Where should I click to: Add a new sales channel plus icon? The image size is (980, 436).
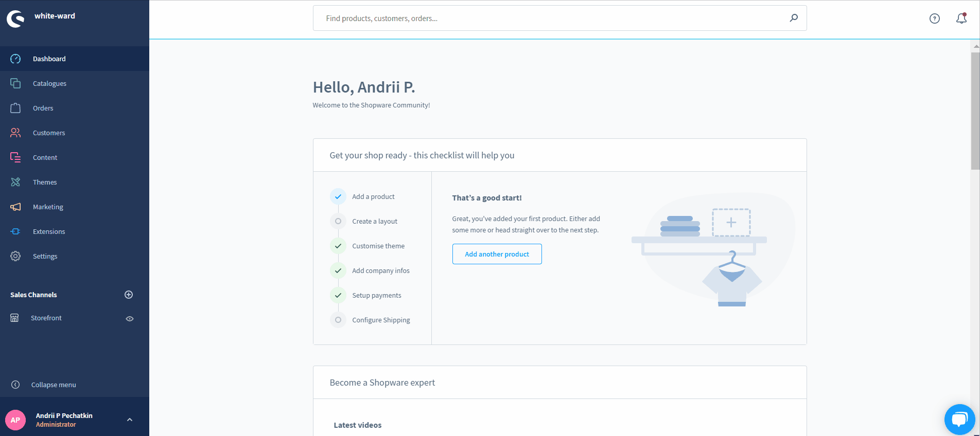[129, 295]
